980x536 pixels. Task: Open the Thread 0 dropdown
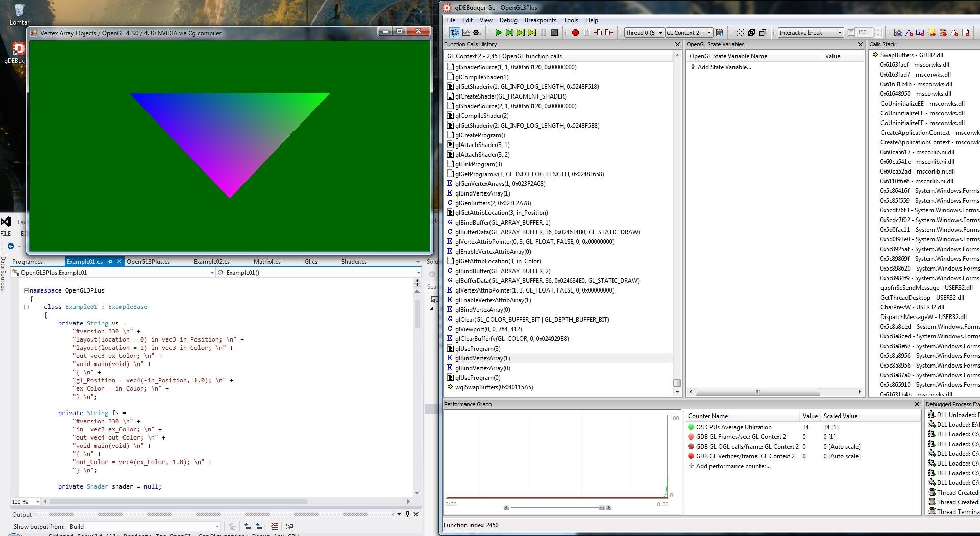point(660,33)
